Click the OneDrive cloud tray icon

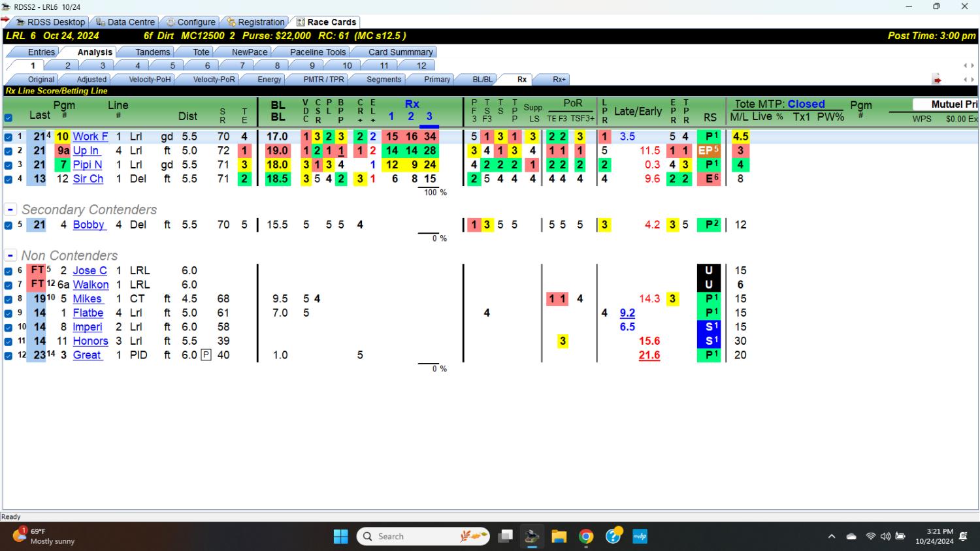851,537
